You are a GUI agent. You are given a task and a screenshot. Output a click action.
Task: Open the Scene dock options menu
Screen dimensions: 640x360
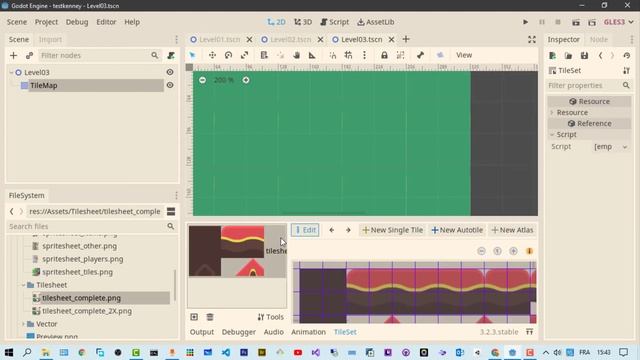tap(176, 39)
